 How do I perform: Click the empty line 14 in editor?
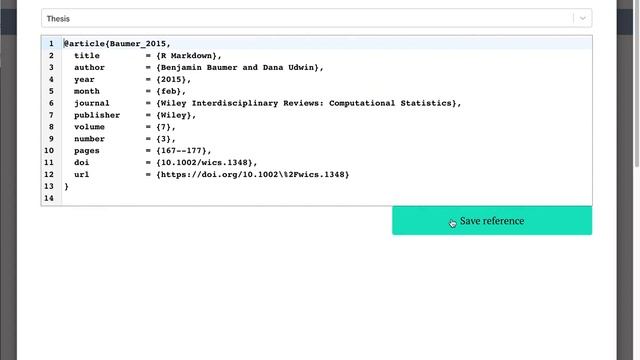pyautogui.click(x=327, y=198)
